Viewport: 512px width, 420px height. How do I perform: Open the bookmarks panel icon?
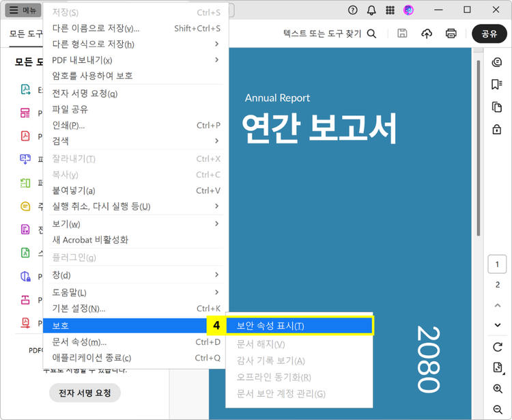[497, 84]
